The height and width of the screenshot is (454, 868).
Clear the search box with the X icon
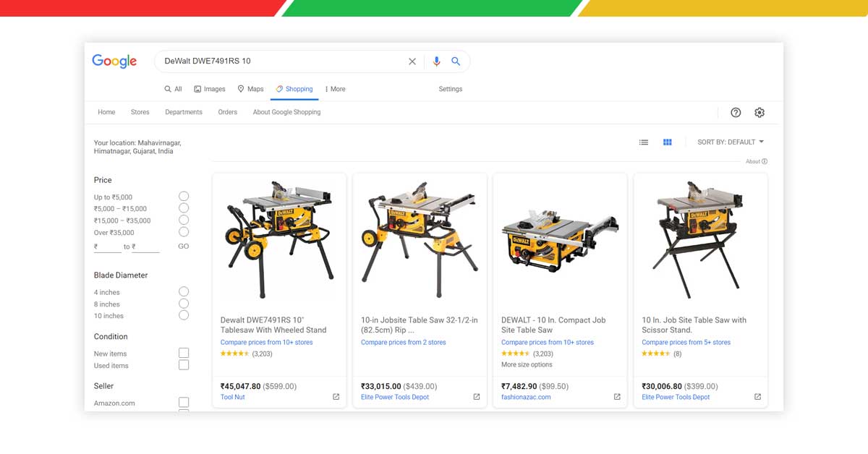412,61
